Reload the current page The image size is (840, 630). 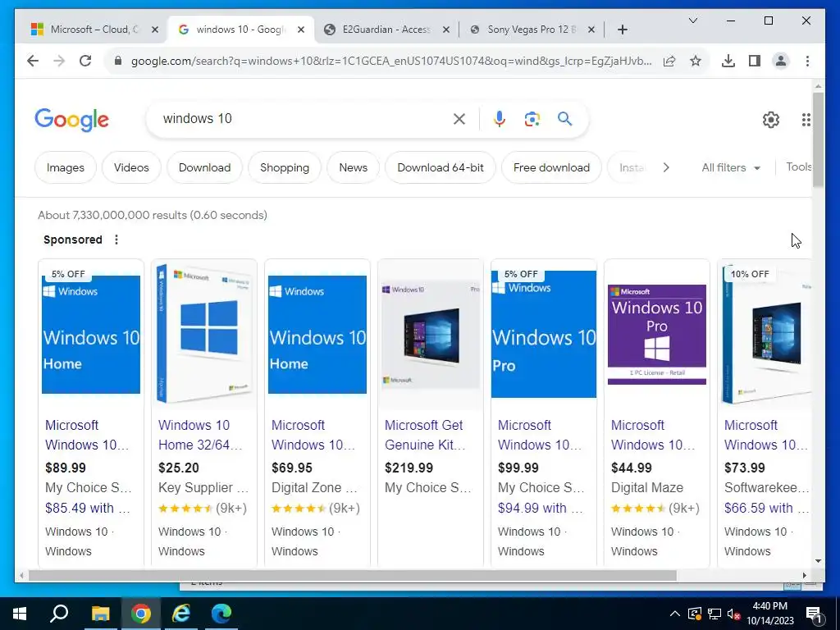point(85,61)
